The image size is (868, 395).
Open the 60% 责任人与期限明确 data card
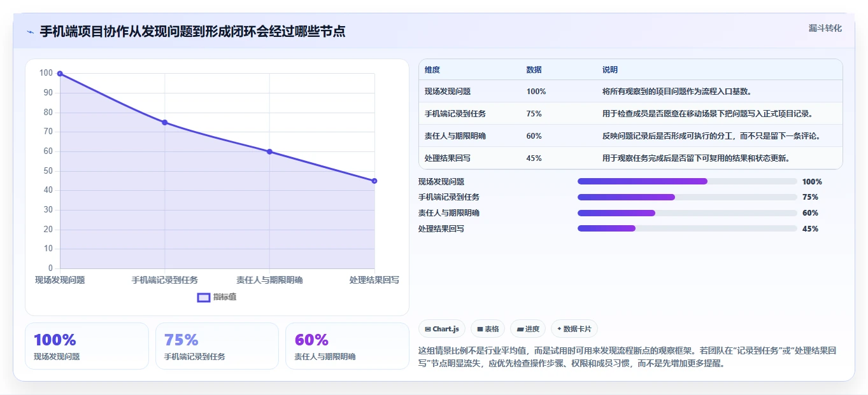(347, 346)
